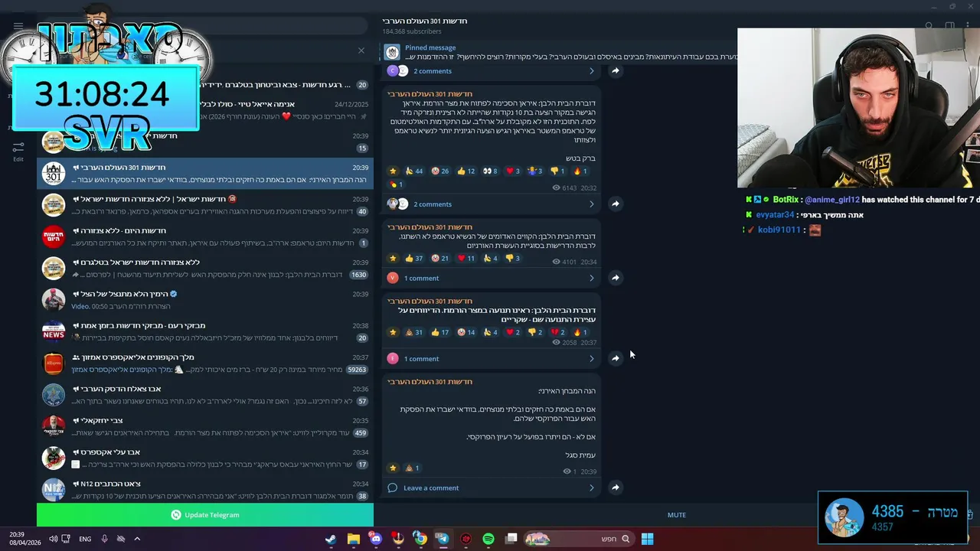Close the chat list search with X
This screenshot has height=551, width=980.
[361, 51]
